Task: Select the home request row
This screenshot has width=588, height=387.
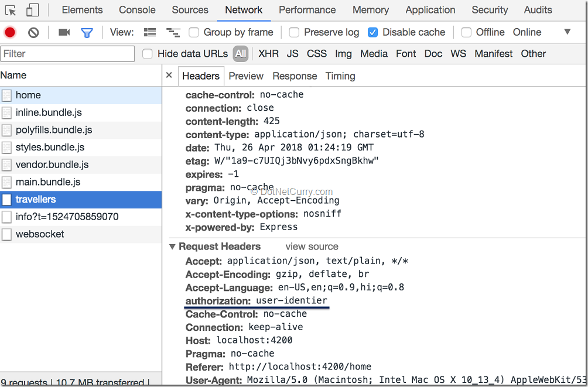Action: (81, 95)
